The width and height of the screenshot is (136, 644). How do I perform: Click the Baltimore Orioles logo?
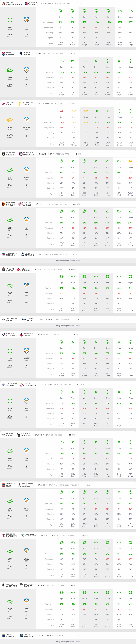4,204
